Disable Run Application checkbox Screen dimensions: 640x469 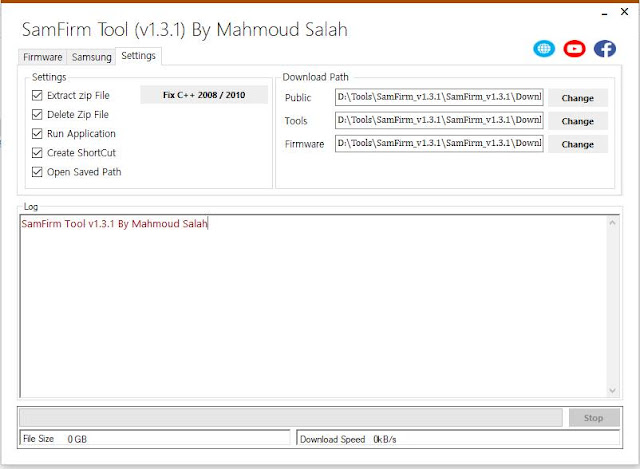pyautogui.click(x=37, y=134)
